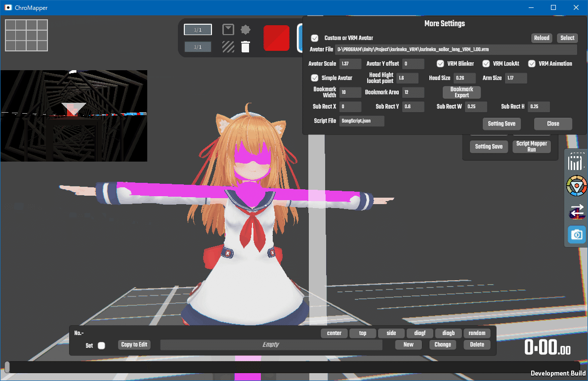Click the Sub Rect X field
Screen dimensions: 588x381
350,107
